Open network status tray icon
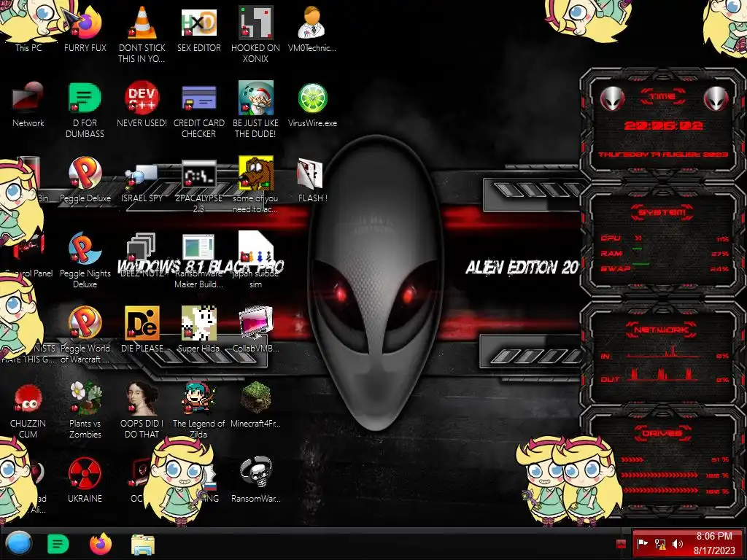This screenshot has width=747, height=560. [x=660, y=544]
